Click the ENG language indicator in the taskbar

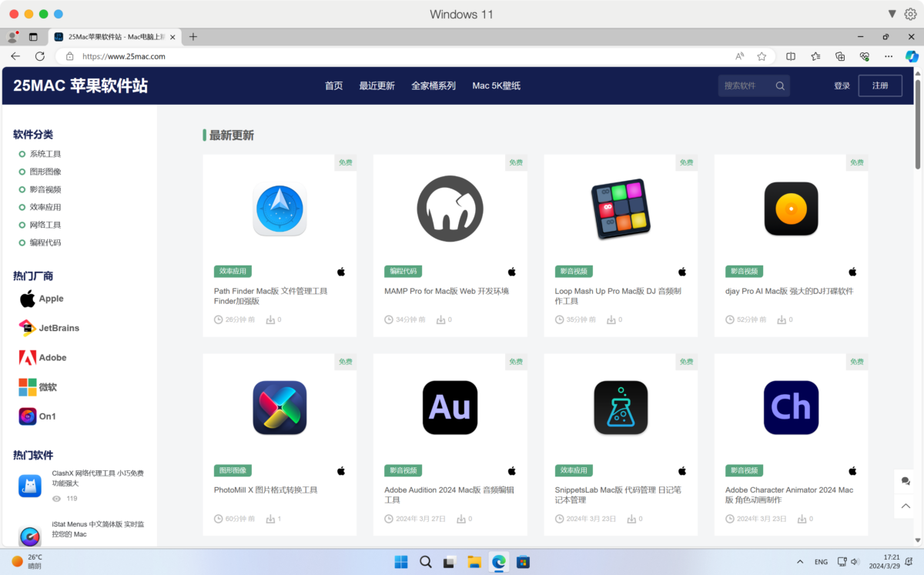click(822, 562)
